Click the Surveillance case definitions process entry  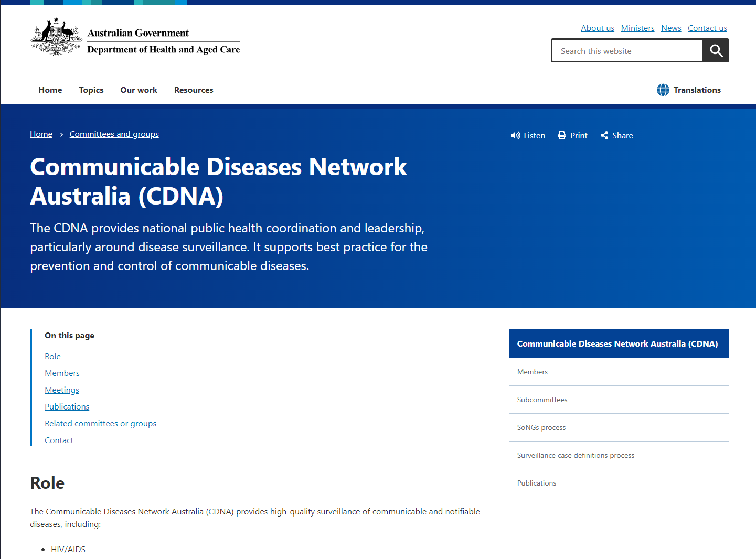[576, 455]
